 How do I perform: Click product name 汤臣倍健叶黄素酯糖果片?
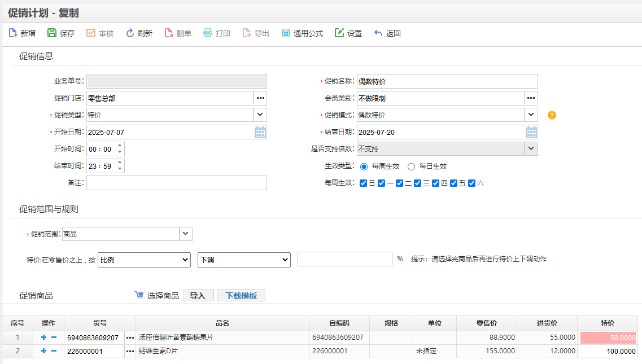176,337
